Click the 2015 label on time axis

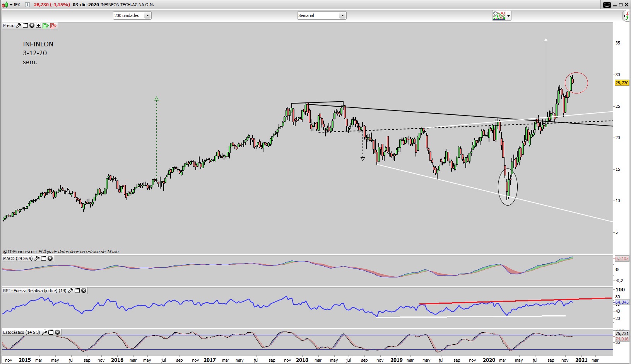pyautogui.click(x=25, y=360)
